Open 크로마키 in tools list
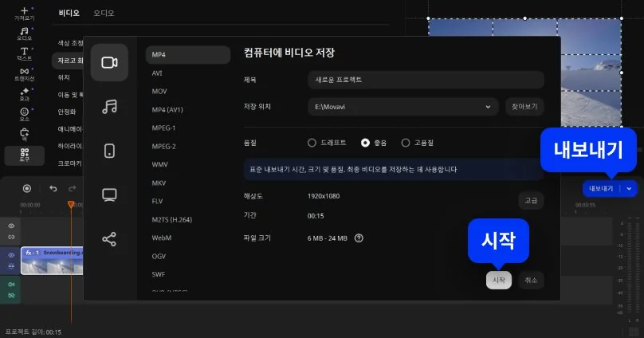Screen dimensions: 644x338 pyautogui.click(x=69, y=163)
